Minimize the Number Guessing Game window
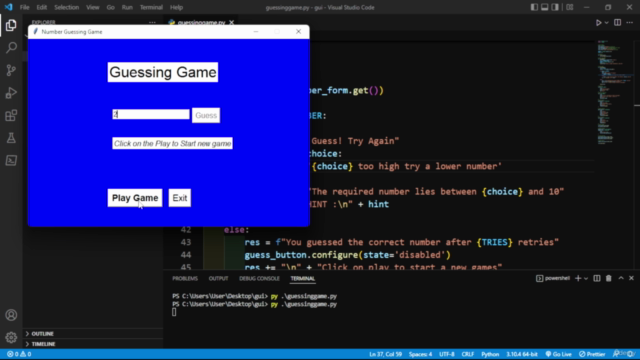Viewport: 640px width, 360px height. pyautogui.click(x=256, y=31)
